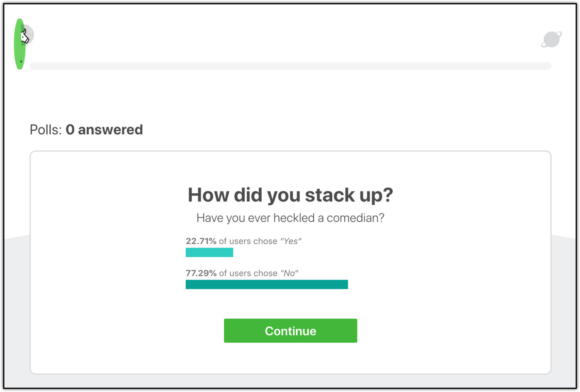Click the zebra's snout on the mascot
Image resolution: width=580 pixels, height=392 pixels.
[x=27, y=40]
